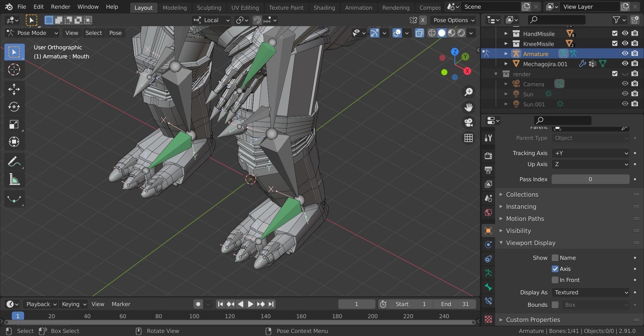Open the Object properties tab

coord(488,230)
